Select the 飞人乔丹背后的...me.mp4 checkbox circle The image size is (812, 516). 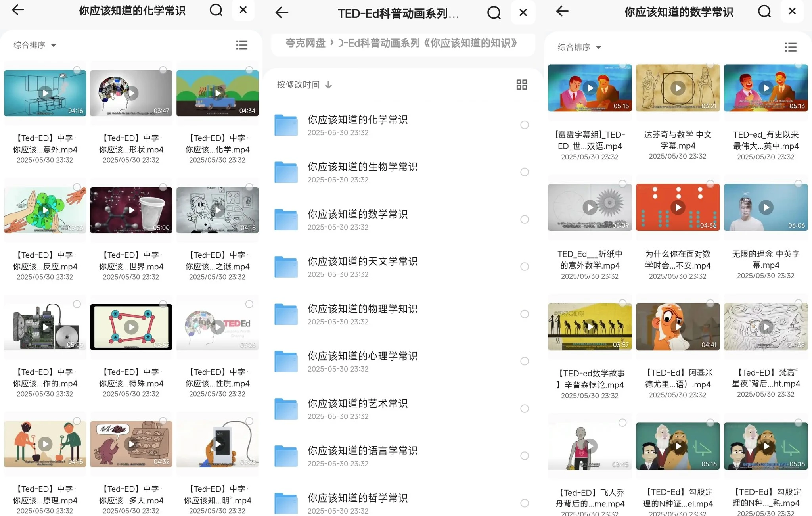point(622,423)
